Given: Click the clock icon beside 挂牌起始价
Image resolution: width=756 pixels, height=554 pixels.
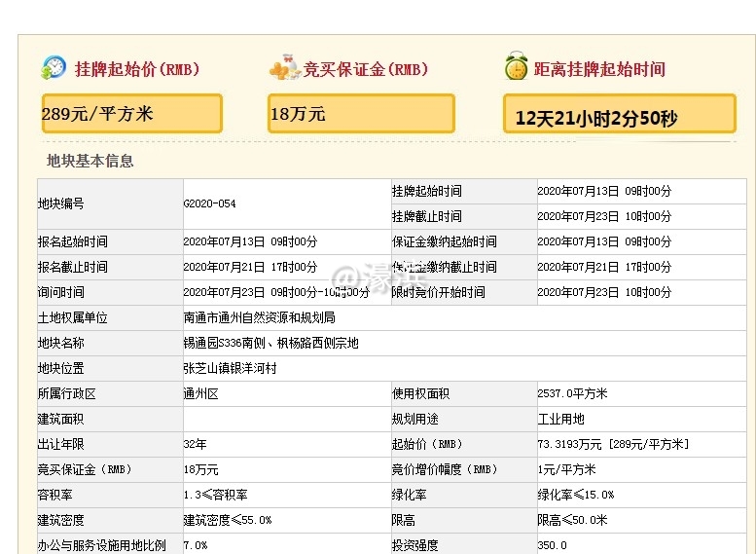Looking at the screenshot, I should point(54,68).
